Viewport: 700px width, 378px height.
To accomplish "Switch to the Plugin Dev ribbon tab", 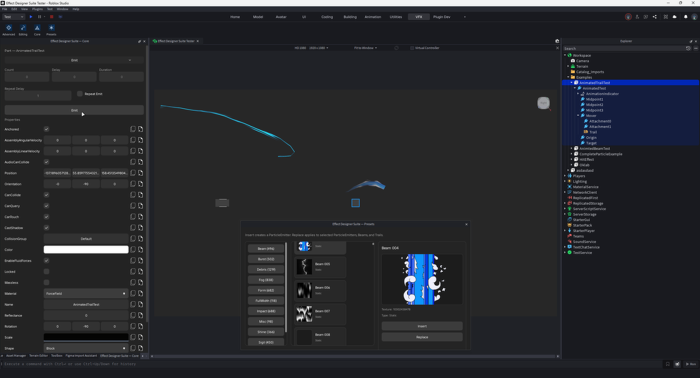I will click(x=442, y=17).
